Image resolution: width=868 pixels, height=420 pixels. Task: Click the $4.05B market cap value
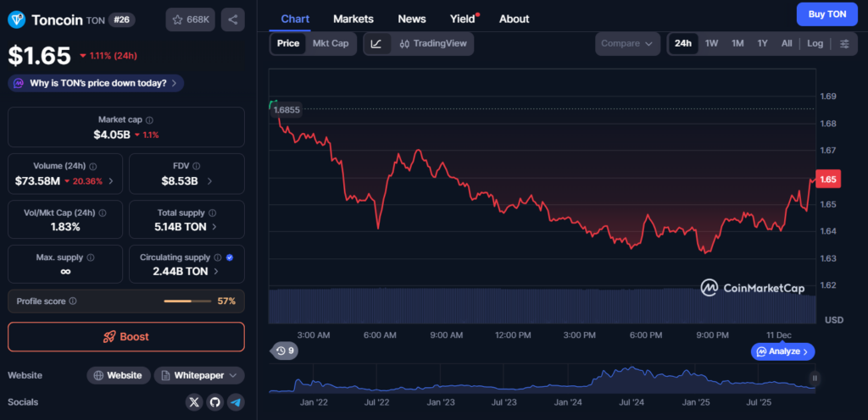pos(112,135)
